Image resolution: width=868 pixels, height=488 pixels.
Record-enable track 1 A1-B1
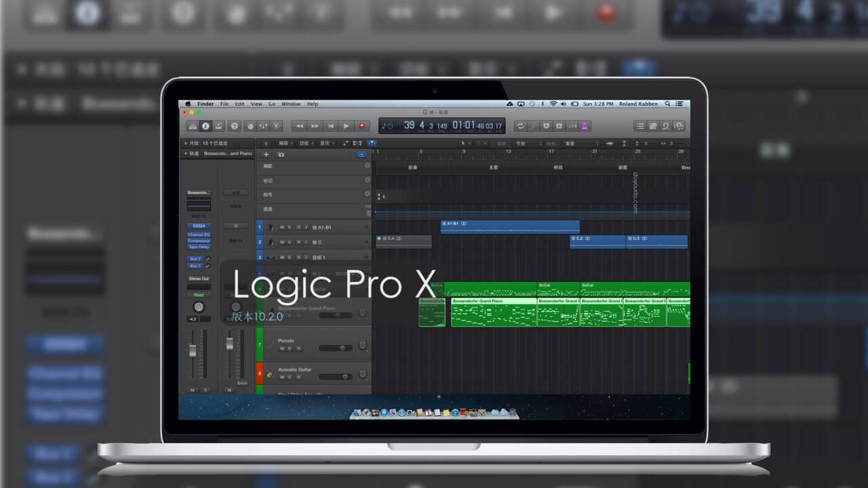click(x=298, y=227)
